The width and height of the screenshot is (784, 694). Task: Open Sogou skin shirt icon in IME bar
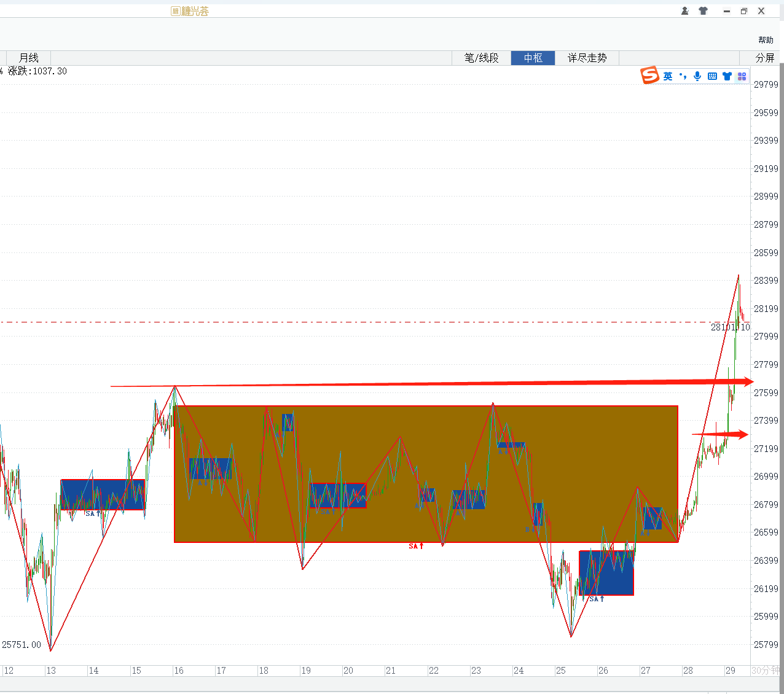(727, 76)
